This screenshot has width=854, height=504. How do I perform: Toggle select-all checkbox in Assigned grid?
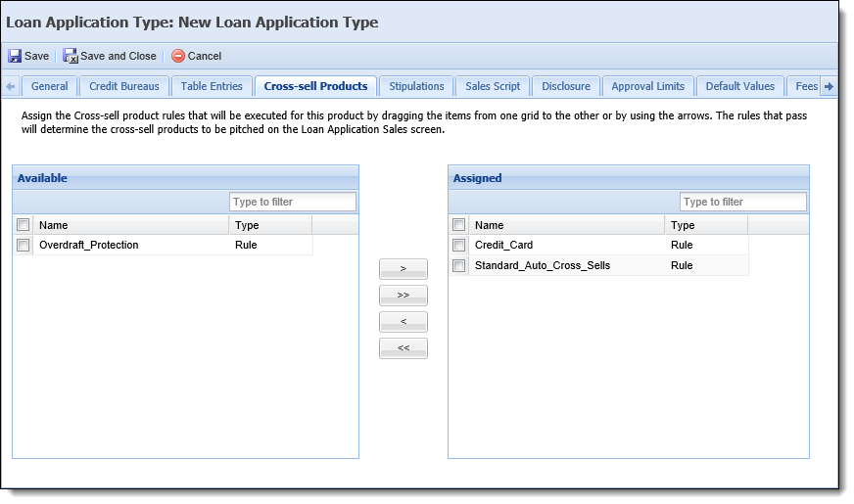pyautogui.click(x=458, y=225)
